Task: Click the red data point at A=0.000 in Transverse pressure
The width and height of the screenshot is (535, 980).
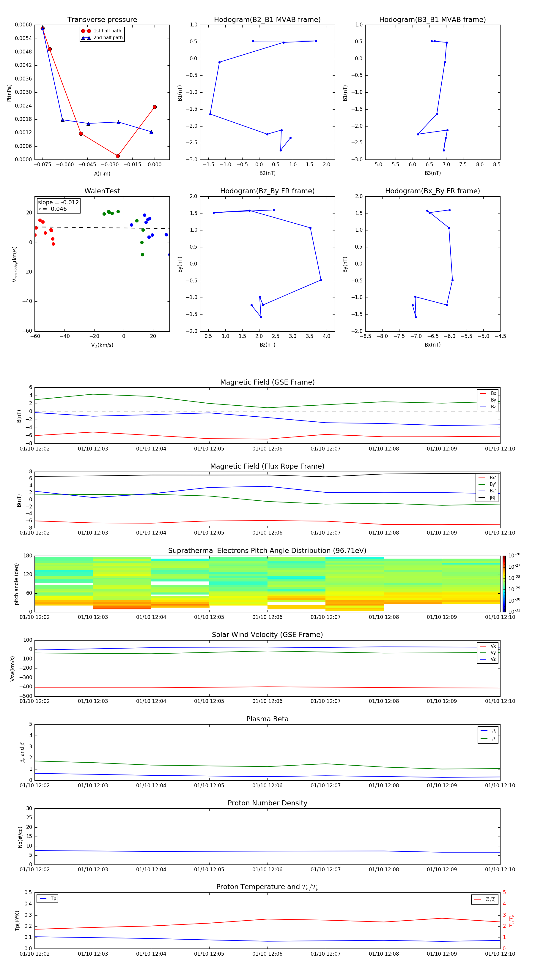Action: pyautogui.click(x=155, y=107)
